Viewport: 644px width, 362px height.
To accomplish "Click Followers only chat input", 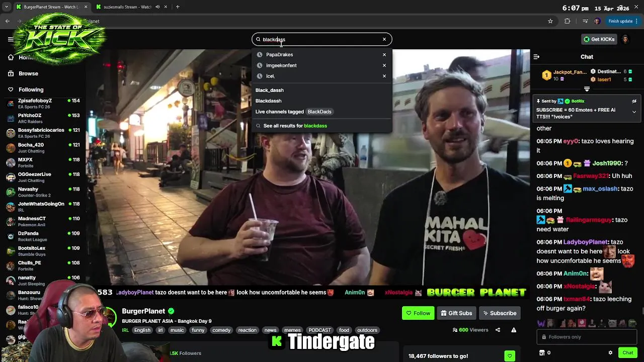I will click(x=587, y=337).
